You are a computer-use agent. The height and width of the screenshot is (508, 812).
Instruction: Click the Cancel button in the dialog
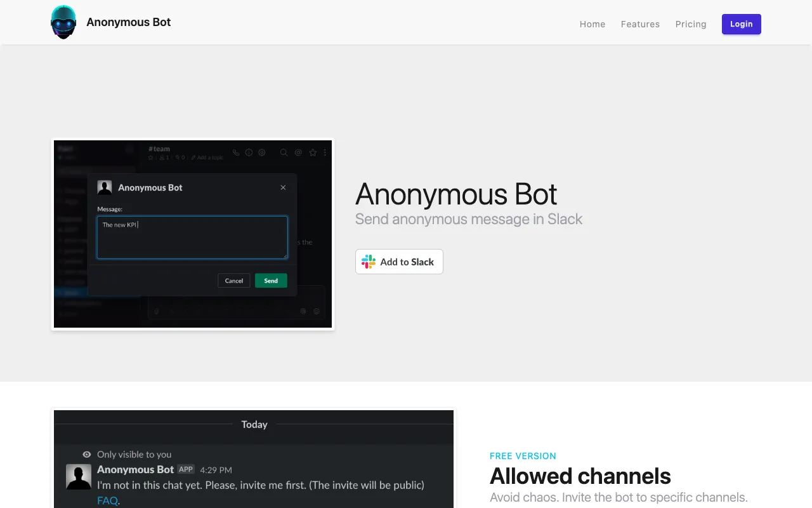click(234, 281)
